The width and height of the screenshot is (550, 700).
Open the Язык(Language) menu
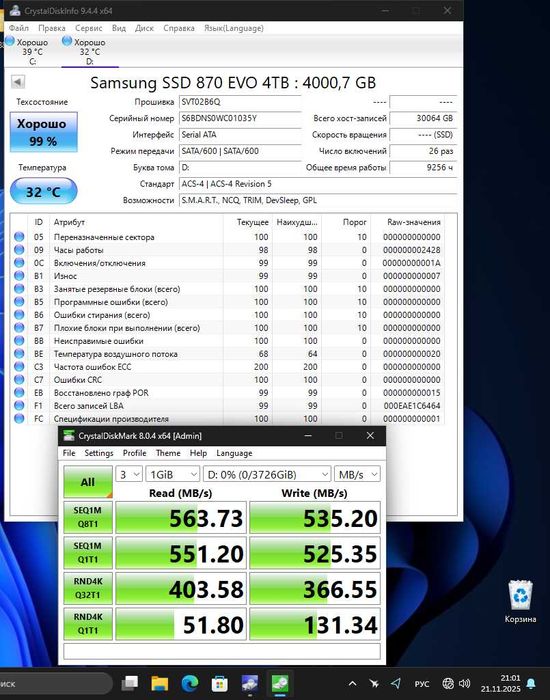coord(233,28)
